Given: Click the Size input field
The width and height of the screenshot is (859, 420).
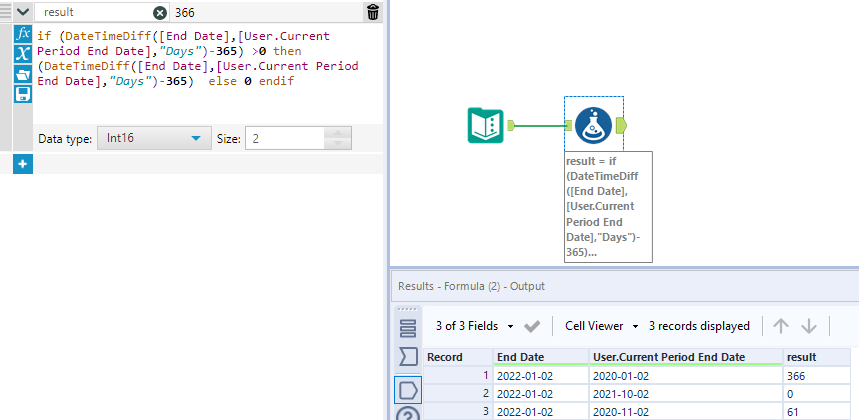Looking at the screenshot, I should tap(285, 139).
